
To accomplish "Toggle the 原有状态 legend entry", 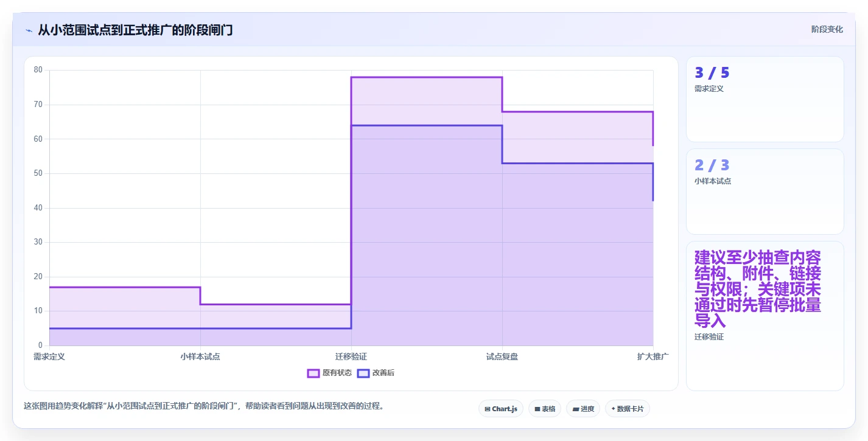I will pyautogui.click(x=329, y=373).
